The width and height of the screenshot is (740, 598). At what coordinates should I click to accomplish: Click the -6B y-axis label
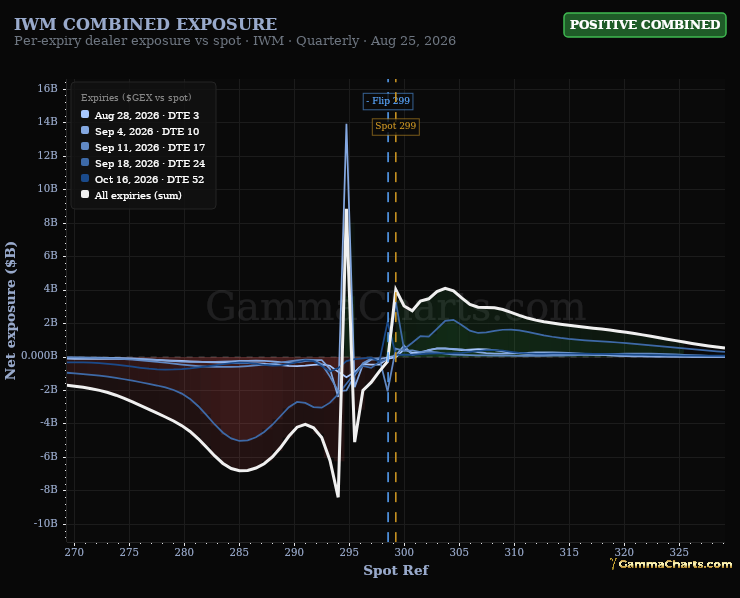[x=49, y=456]
